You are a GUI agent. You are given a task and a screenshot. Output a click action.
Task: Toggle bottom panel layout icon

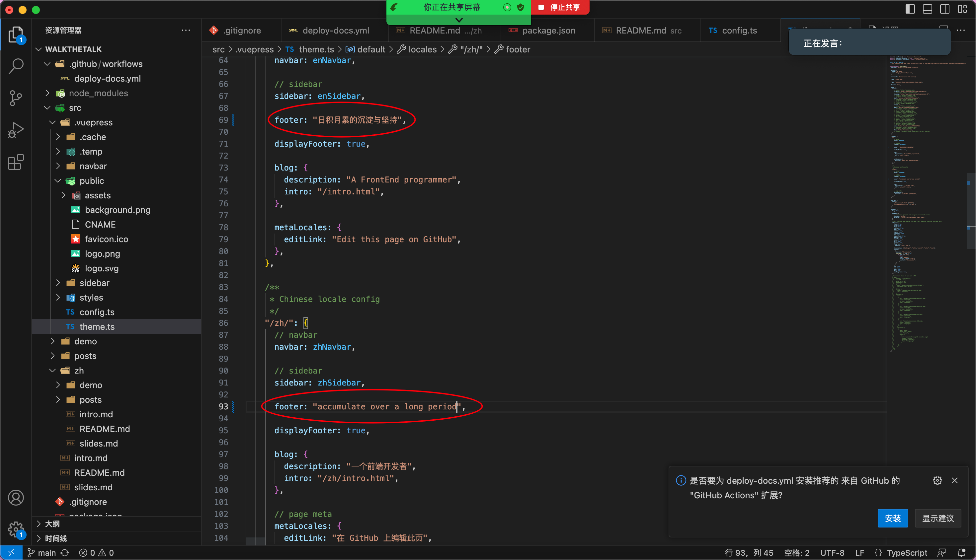pos(928,9)
